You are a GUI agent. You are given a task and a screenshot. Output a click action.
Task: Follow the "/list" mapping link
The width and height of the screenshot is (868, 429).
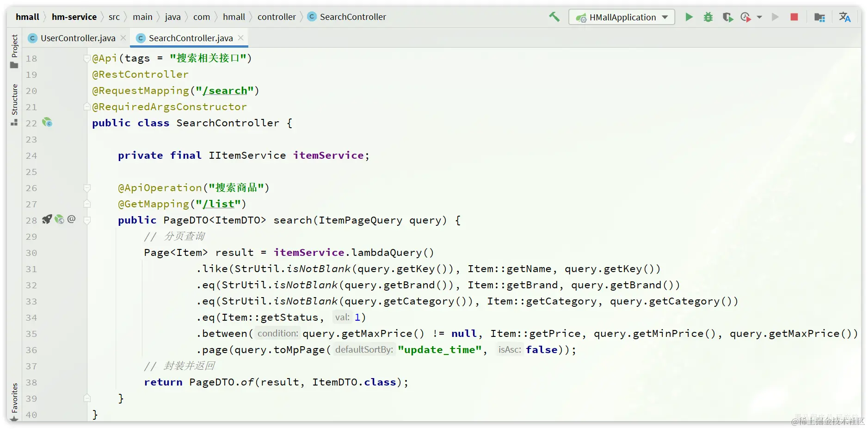[218, 204]
